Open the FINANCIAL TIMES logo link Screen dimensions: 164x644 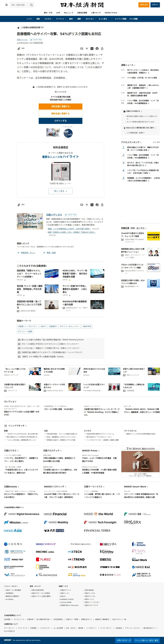(x=97, y=531)
